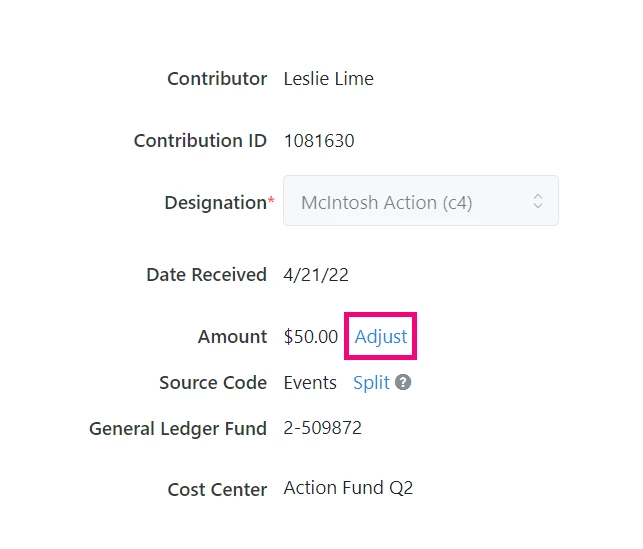643x549 pixels.
Task: Open the Designation dropdown
Action: (x=421, y=200)
